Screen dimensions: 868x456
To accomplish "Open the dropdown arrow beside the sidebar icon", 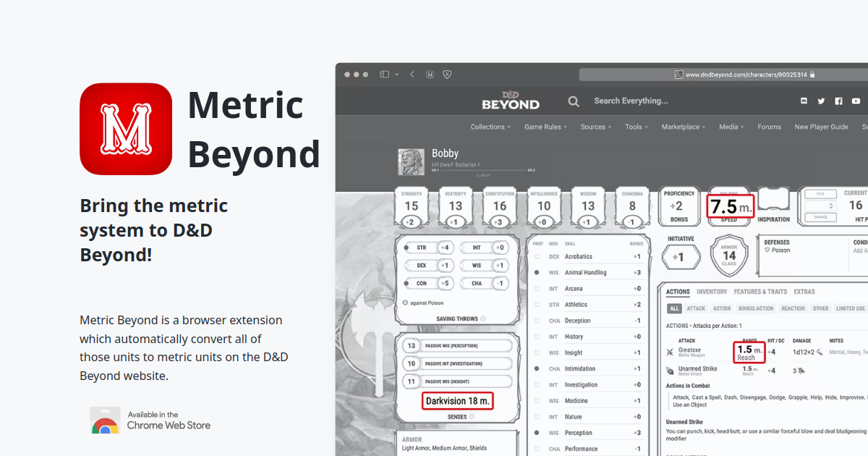I will 396,75.
